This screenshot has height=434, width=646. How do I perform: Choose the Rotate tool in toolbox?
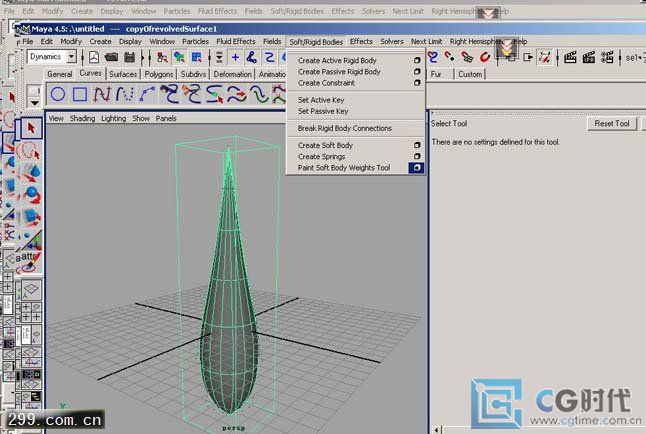pyautogui.click(x=31, y=195)
